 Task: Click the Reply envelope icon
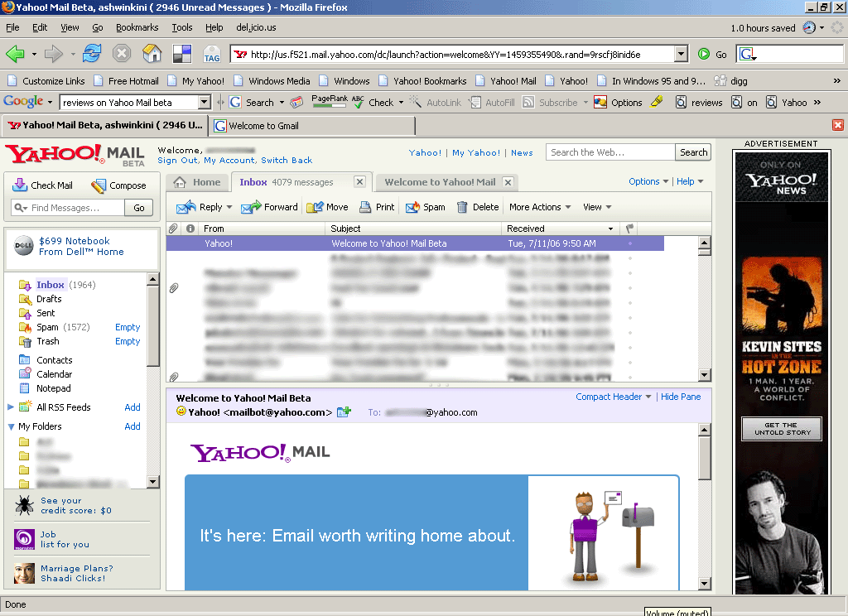(186, 207)
